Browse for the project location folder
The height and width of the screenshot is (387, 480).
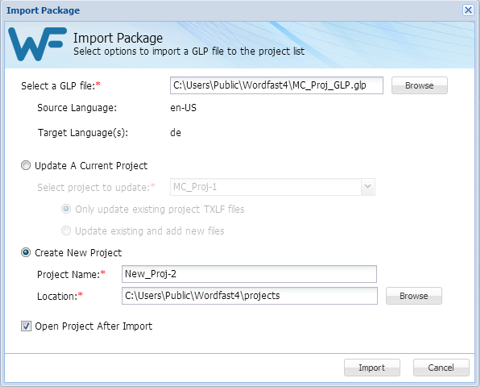[x=414, y=296]
